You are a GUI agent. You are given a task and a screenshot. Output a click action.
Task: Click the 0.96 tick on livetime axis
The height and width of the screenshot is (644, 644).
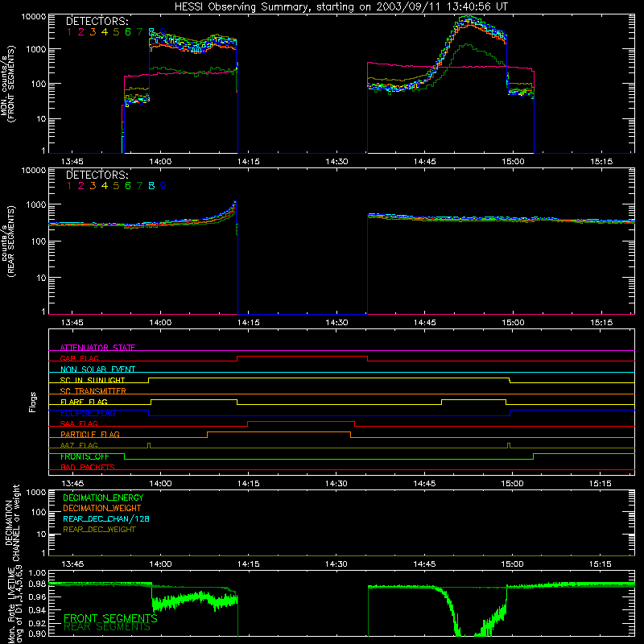[x=38, y=597]
